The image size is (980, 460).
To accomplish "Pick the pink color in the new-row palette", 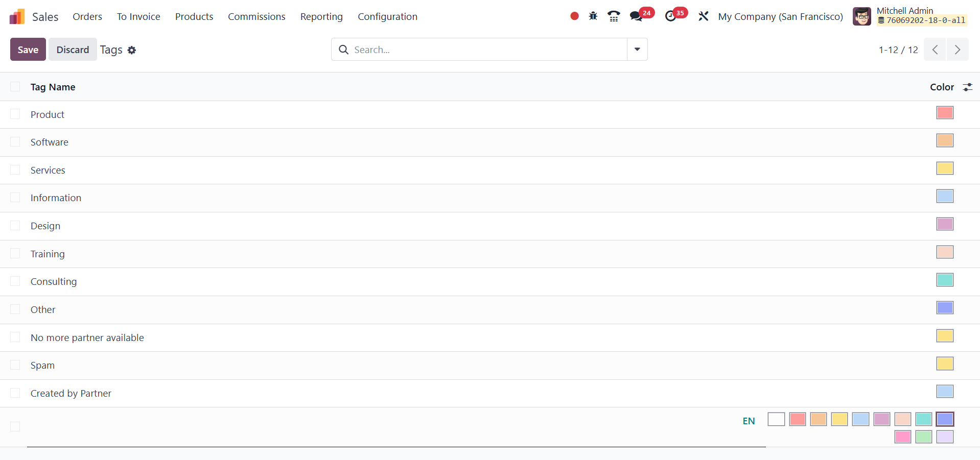I will tap(903, 437).
